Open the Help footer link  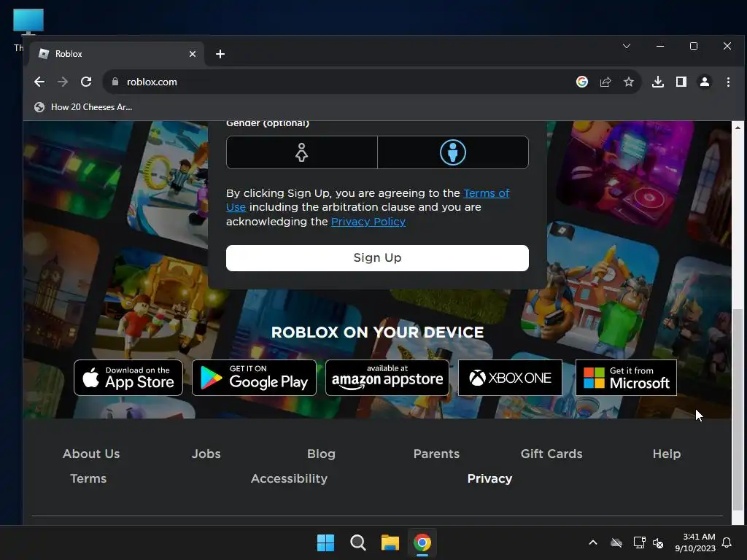click(667, 454)
